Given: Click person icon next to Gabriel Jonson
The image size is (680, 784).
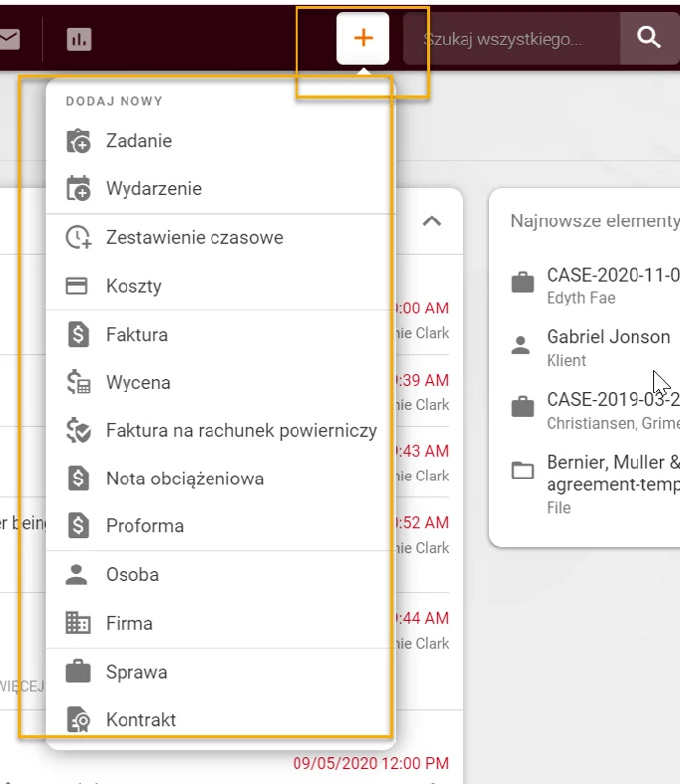Looking at the screenshot, I should (521, 345).
